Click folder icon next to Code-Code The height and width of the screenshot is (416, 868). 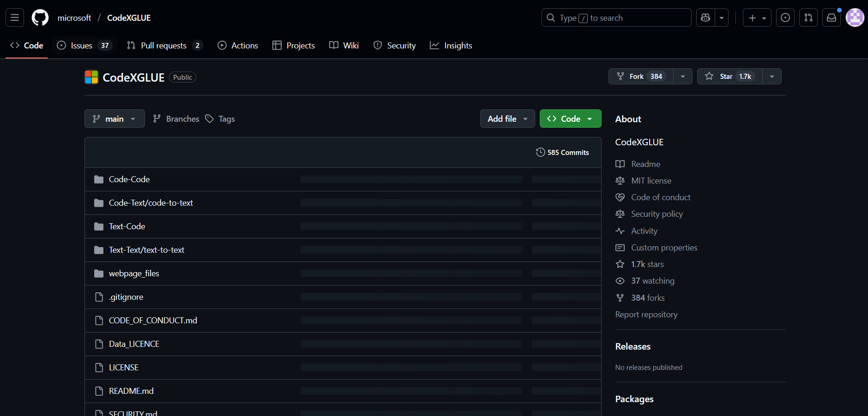point(99,179)
